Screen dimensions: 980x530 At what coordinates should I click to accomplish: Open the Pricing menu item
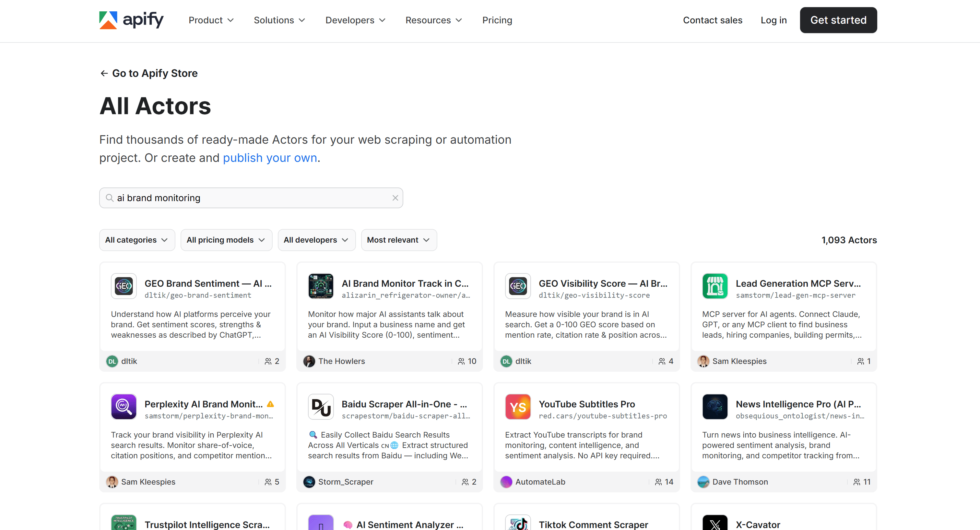pyautogui.click(x=497, y=20)
